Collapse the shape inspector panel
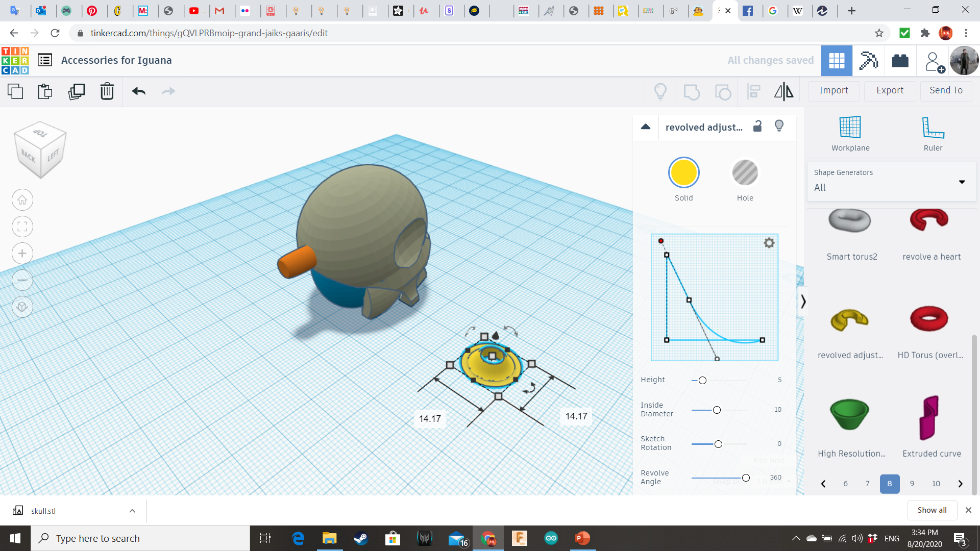980x551 pixels. (646, 127)
